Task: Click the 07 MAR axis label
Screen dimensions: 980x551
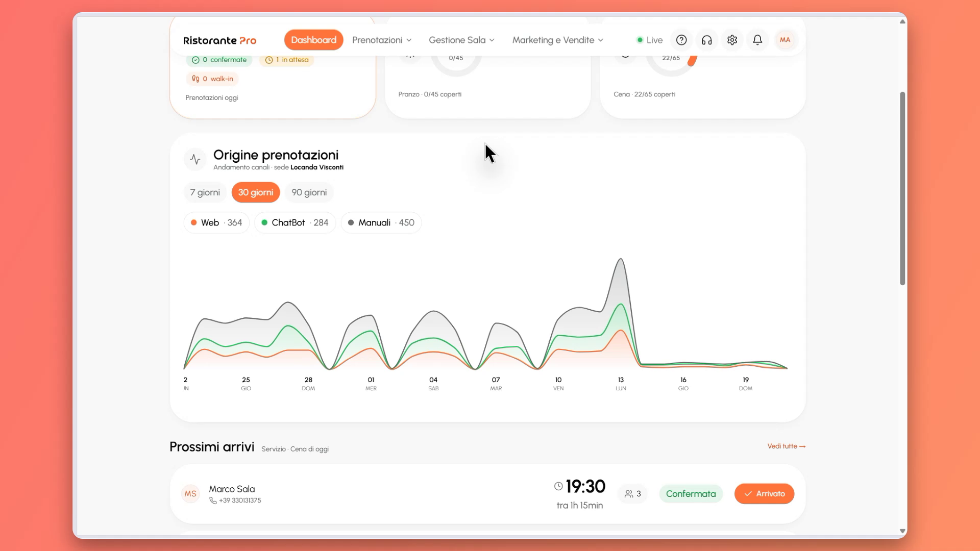Action: 496,384
